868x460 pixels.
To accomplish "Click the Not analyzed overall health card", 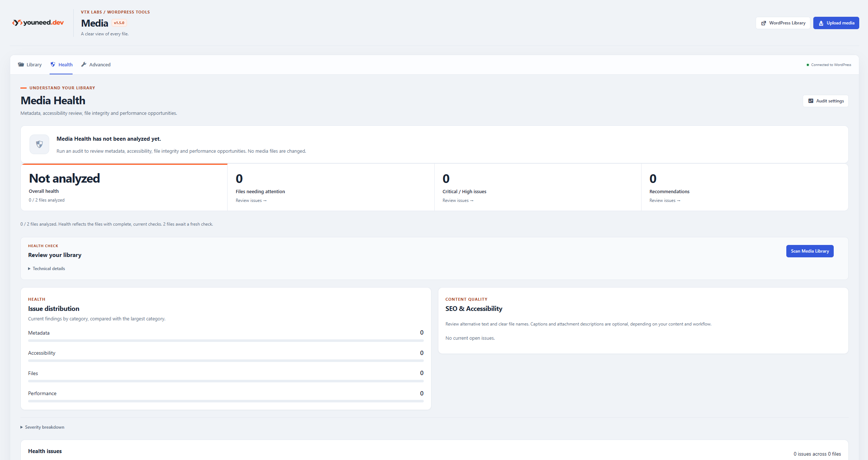I will pyautogui.click(x=124, y=187).
